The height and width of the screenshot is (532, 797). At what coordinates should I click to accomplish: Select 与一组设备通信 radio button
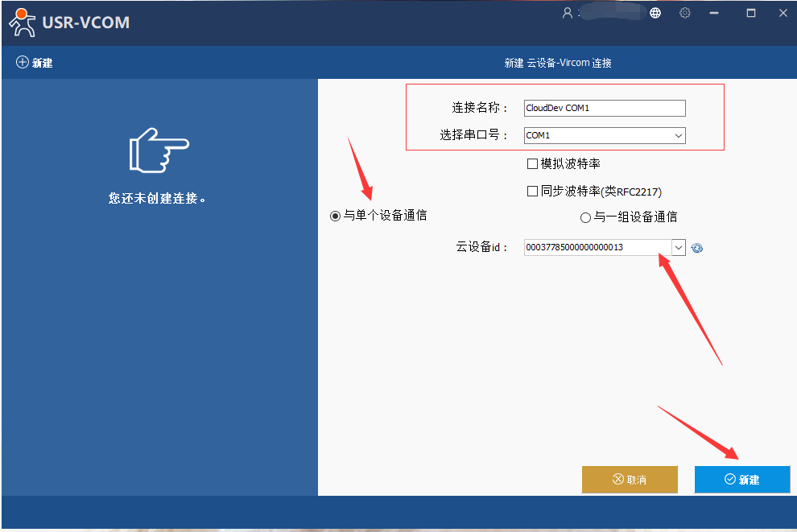pyautogui.click(x=585, y=217)
